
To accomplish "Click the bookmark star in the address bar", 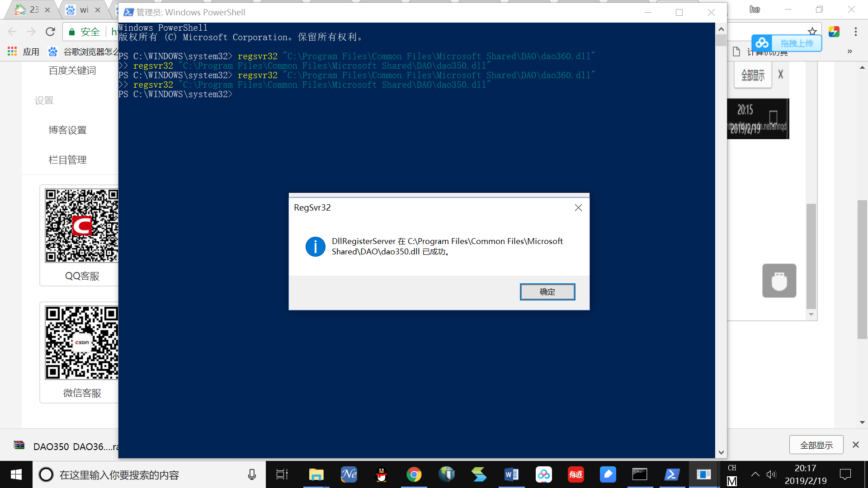I will coord(812,31).
